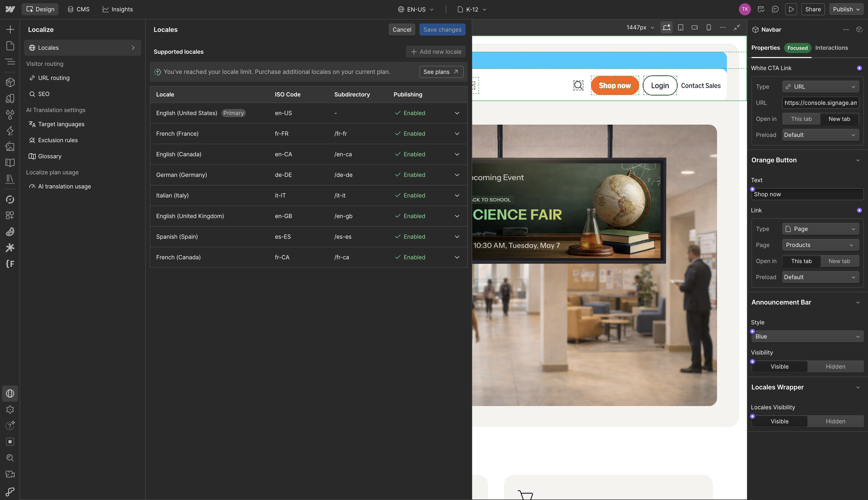The height and width of the screenshot is (500, 868).
Task: Open Announcement Bar Style Blue dropdown
Action: [x=807, y=336]
